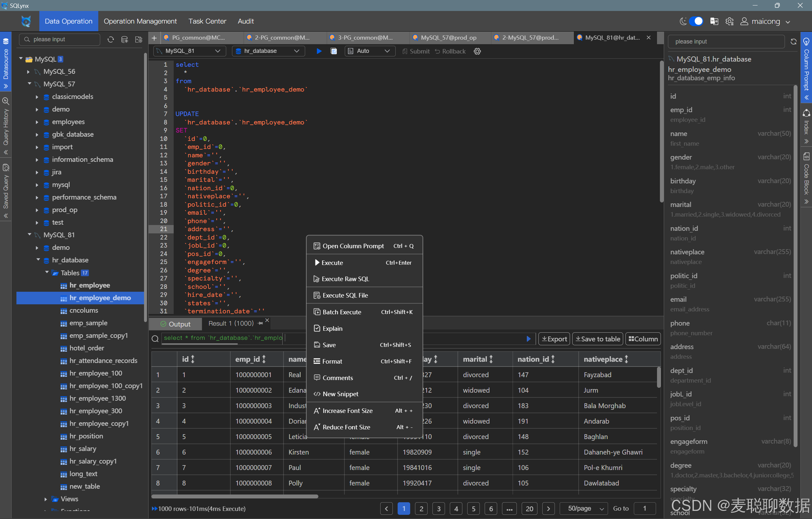Refresh the datasource tree

(111, 39)
